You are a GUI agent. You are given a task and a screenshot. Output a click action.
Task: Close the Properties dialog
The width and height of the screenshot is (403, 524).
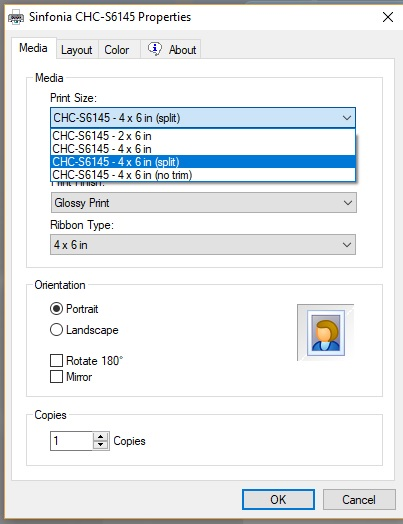[388, 17]
